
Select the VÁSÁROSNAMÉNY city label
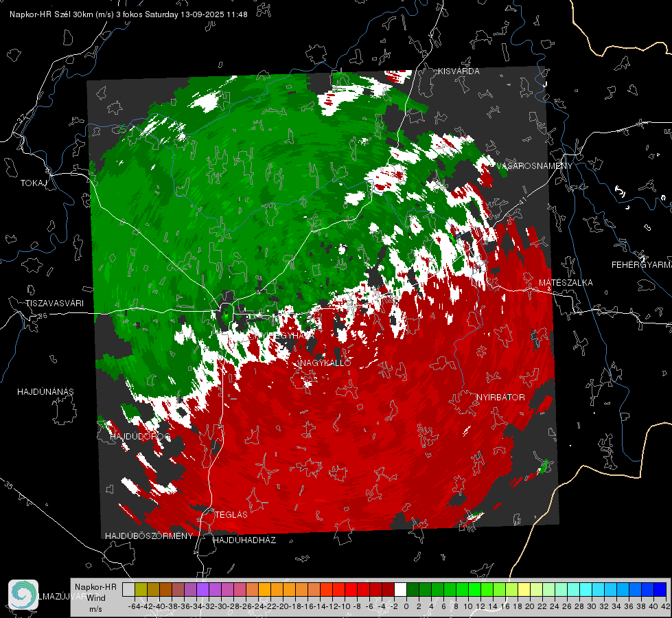click(535, 166)
